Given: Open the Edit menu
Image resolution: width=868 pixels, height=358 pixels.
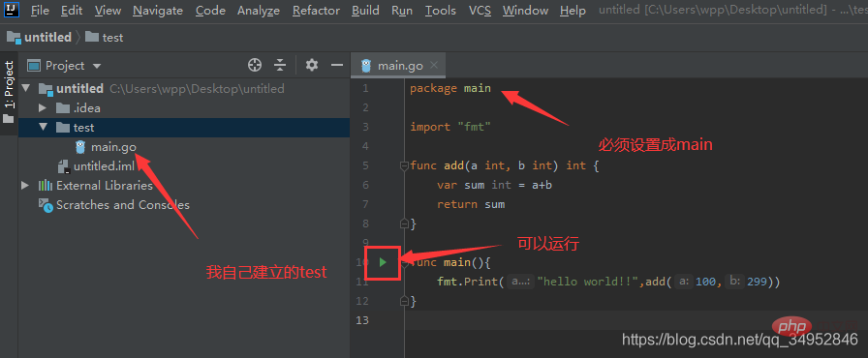Looking at the screenshot, I should click(72, 10).
